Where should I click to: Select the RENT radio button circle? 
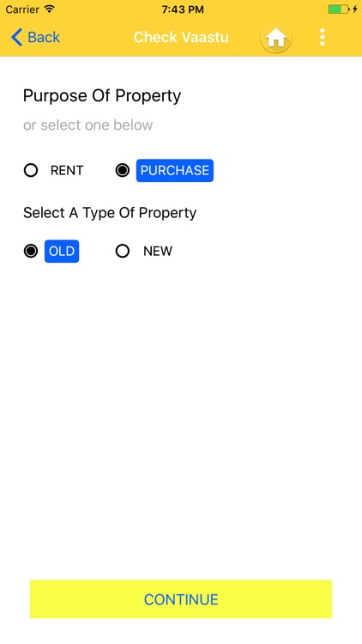[x=31, y=171]
